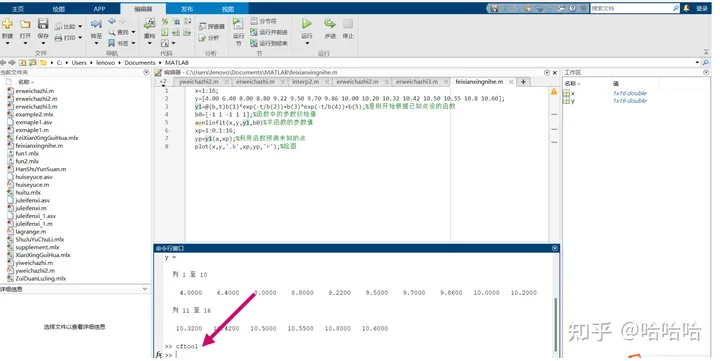Switch to the APP tab

click(x=99, y=9)
